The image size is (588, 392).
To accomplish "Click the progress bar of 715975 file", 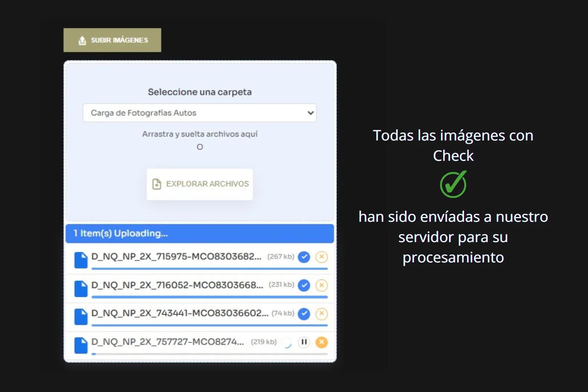I will click(x=209, y=269).
